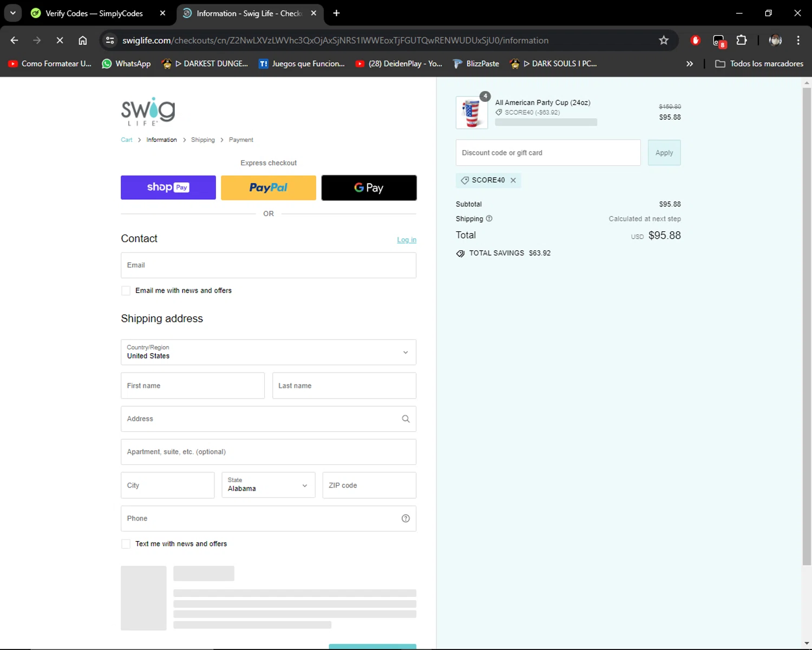Open Country/Region dropdown
This screenshot has width=812, height=650.
(269, 352)
